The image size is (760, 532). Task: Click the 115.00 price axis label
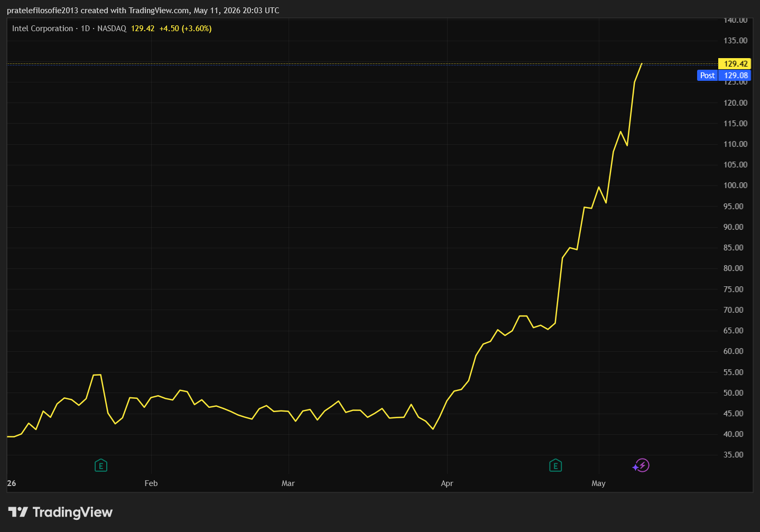click(x=735, y=124)
